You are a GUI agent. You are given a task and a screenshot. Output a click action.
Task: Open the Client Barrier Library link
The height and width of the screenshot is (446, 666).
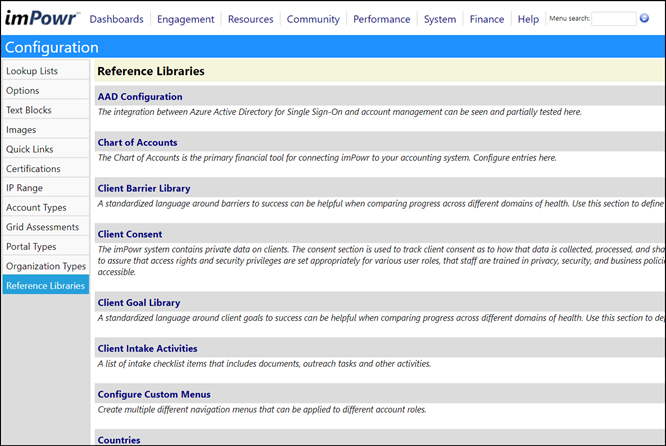pos(144,189)
